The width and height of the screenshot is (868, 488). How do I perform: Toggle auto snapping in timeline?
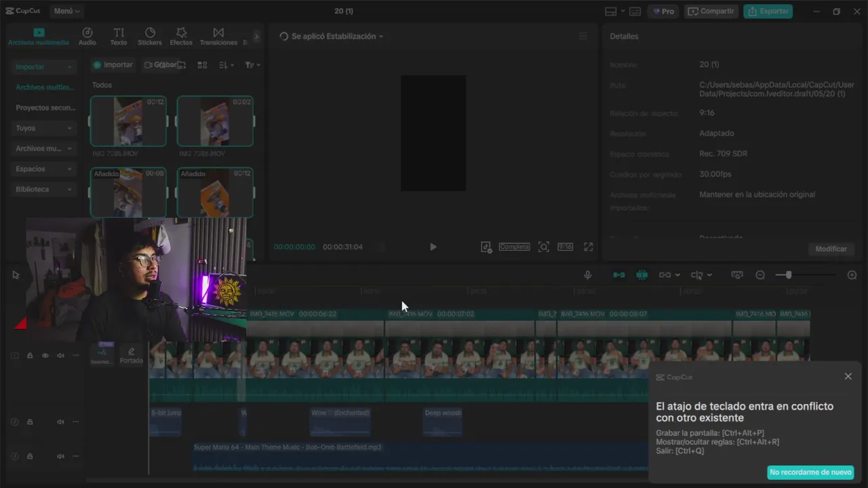point(642,275)
